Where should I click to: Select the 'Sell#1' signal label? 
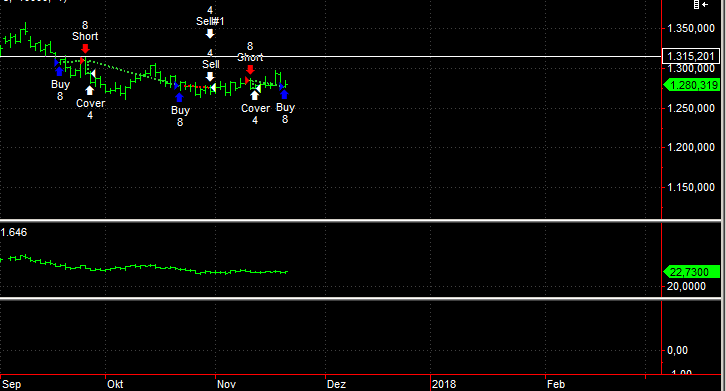click(x=210, y=21)
